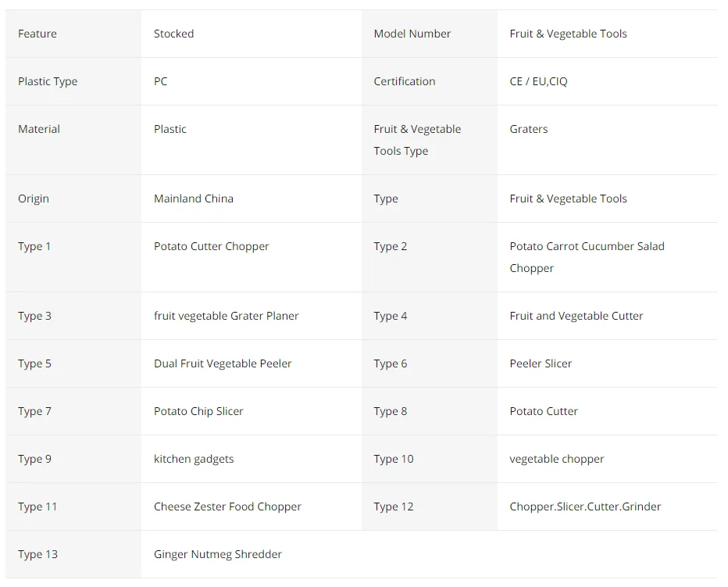Select 'Cheese Zester Food Chopper' value
The image size is (728, 587).
click(227, 506)
